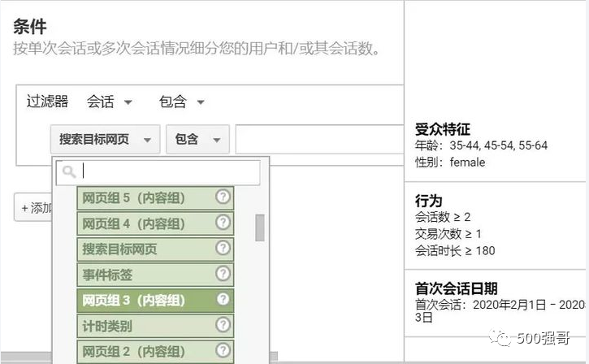Click the 首次会话日期 summary heading

click(x=457, y=288)
